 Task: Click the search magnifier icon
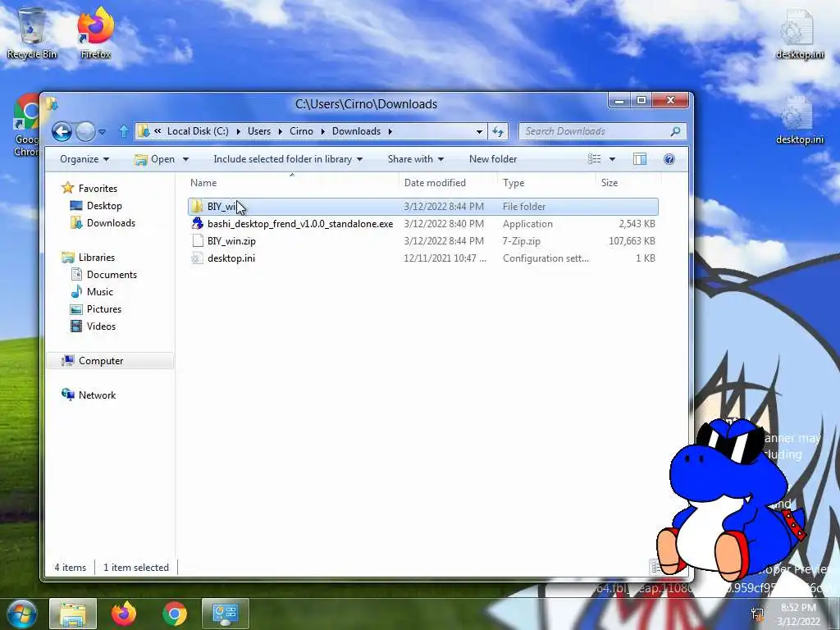[x=676, y=131]
